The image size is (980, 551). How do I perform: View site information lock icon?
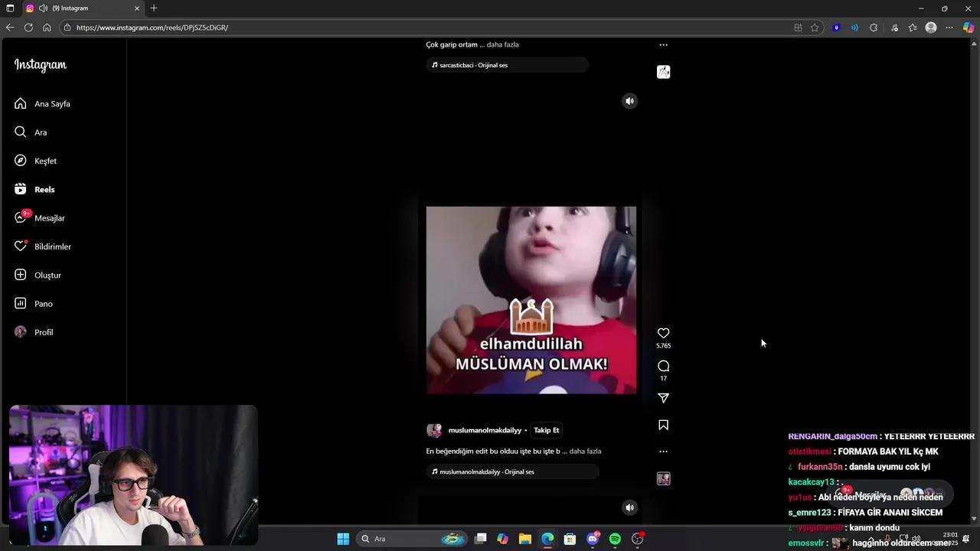(x=67, y=28)
